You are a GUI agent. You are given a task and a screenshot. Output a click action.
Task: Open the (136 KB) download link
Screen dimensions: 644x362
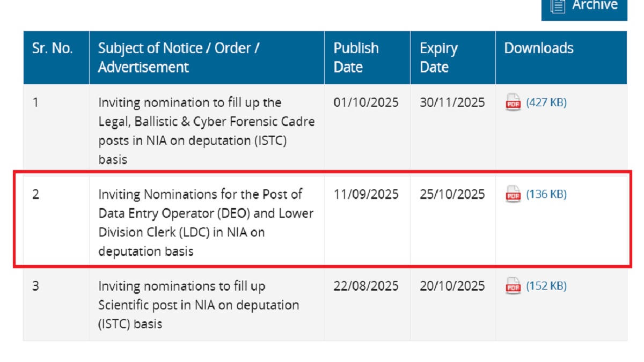coord(546,194)
